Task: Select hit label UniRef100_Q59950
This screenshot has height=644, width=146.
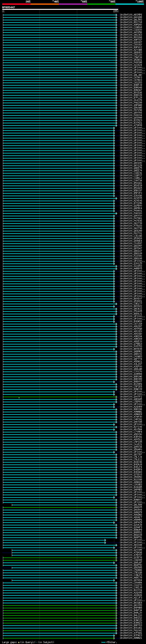Action: pos(131,477)
